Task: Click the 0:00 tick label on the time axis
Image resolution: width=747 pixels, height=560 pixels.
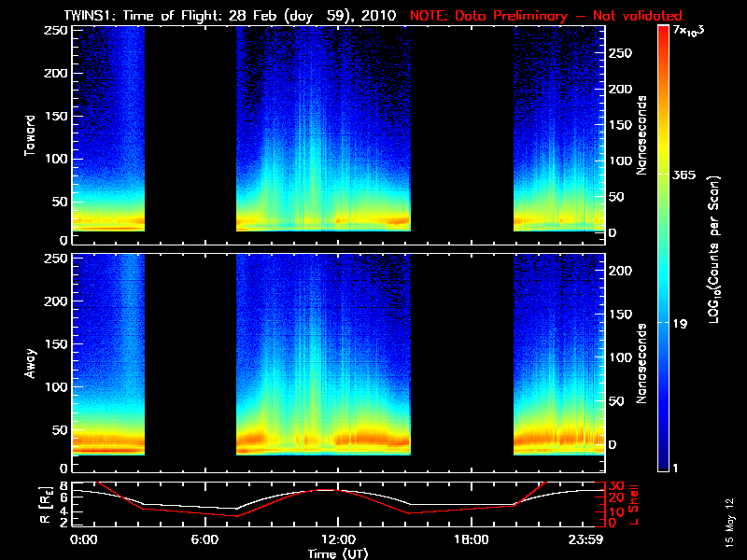Action: click(83, 539)
